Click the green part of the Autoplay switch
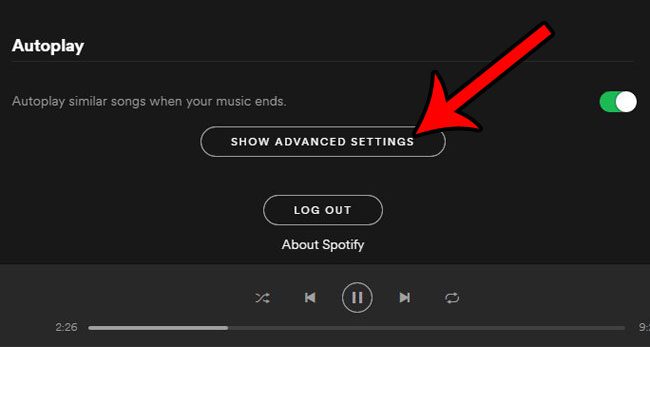The image size is (650, 404). point(608,102)
